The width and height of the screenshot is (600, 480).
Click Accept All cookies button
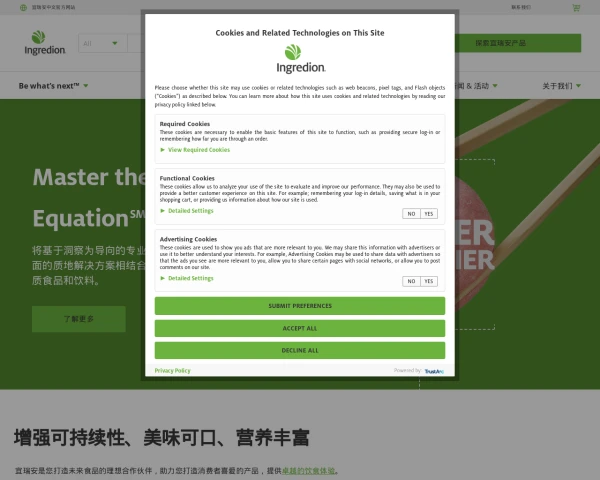coord(300,328)
